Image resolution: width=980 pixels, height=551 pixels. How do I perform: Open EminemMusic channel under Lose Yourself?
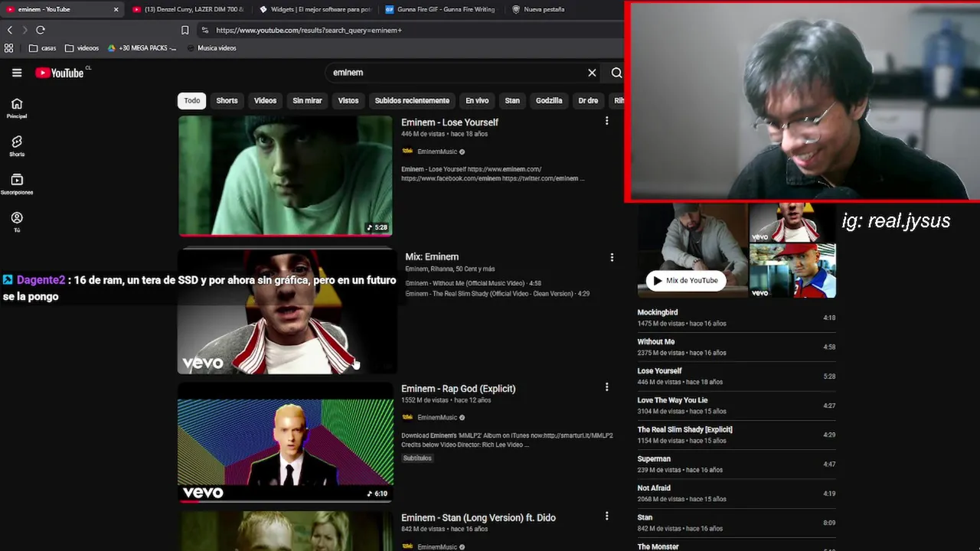tap(437, 152)
